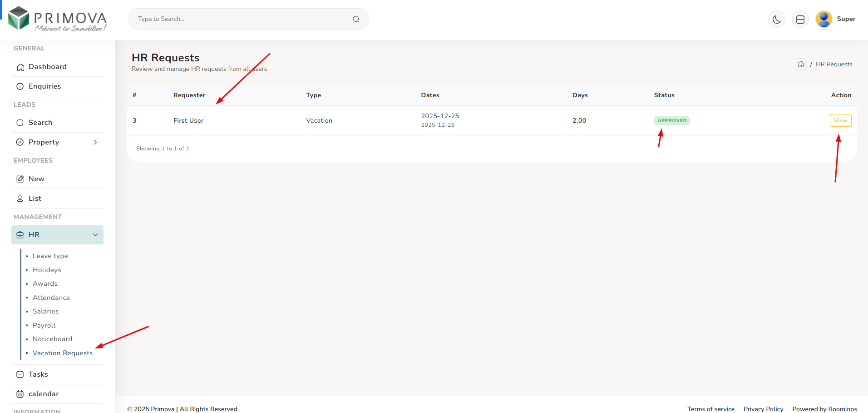
Task: Click the search magnifier icon
Action: pyautogui.click(x=356, y=19)
